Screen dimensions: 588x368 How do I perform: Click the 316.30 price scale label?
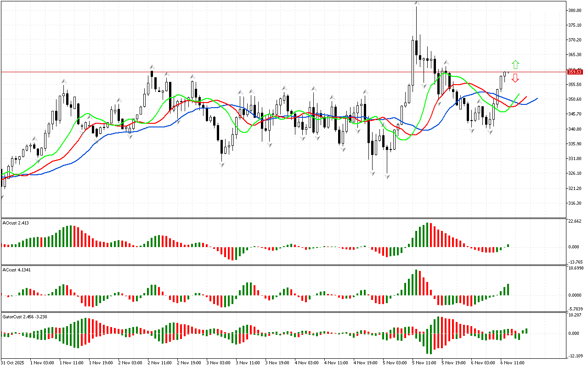click(575, 203)
